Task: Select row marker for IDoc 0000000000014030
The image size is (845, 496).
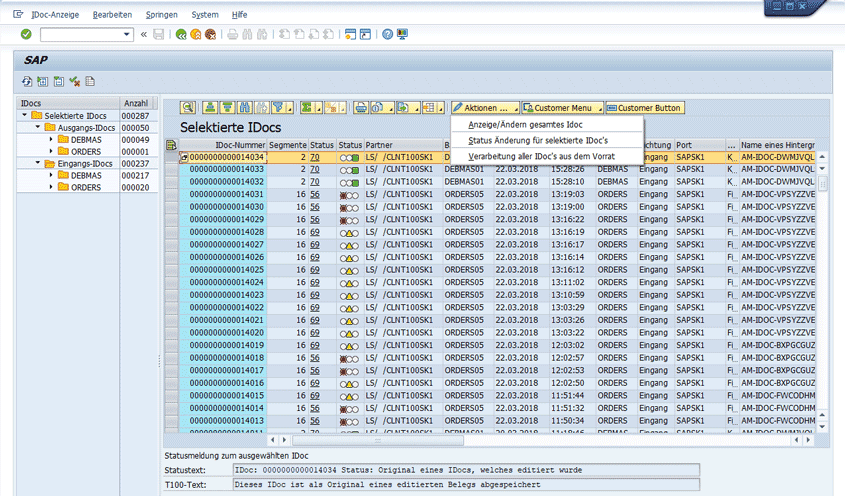Action: [171, 207]
